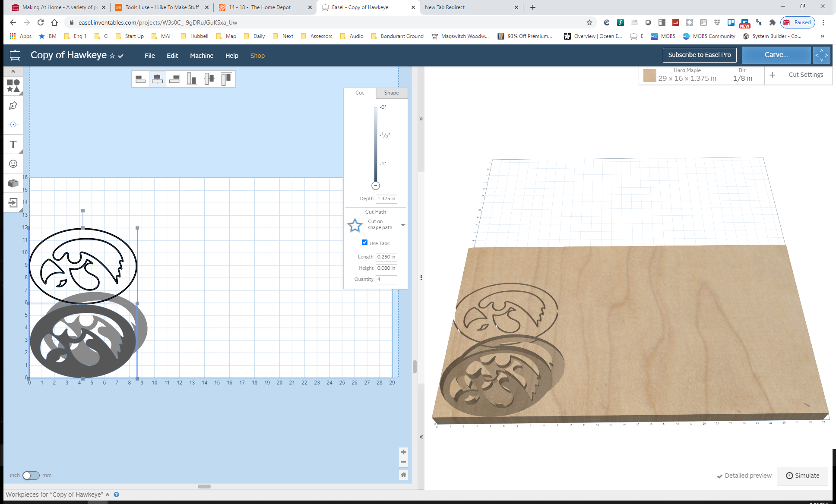836x504 pixels.
Task: Select the Drill point tool
Action: point(13,124)
